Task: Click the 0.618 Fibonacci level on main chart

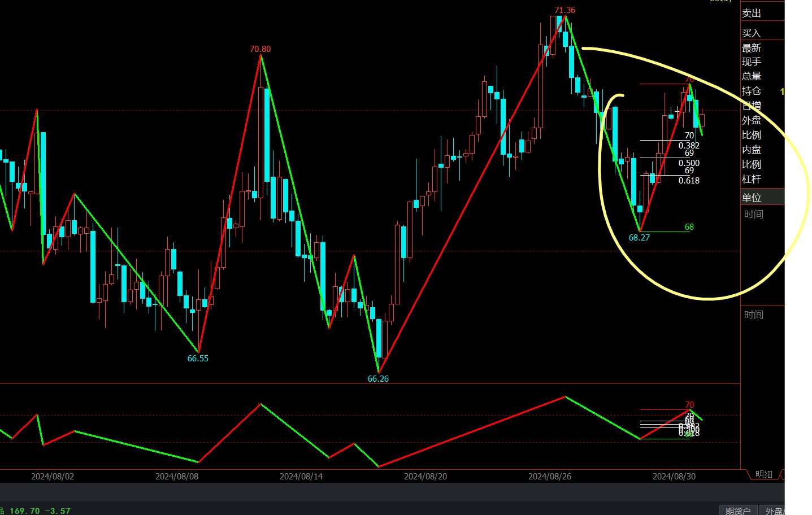Action: click(x=689, y=181)
